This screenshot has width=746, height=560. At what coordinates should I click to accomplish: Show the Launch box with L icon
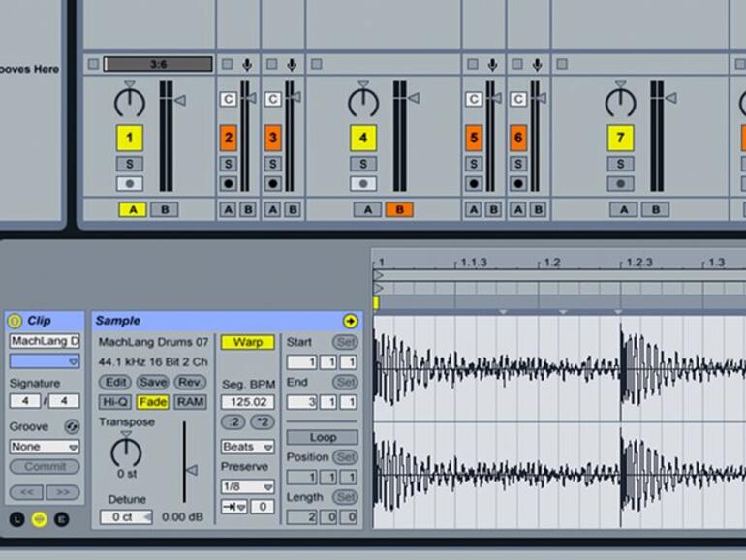coord(16,519)
